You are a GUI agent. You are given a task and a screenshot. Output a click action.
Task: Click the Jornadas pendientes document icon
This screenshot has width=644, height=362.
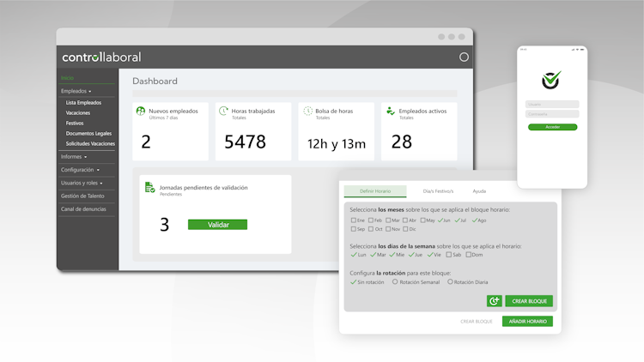(x=150, y=188)
